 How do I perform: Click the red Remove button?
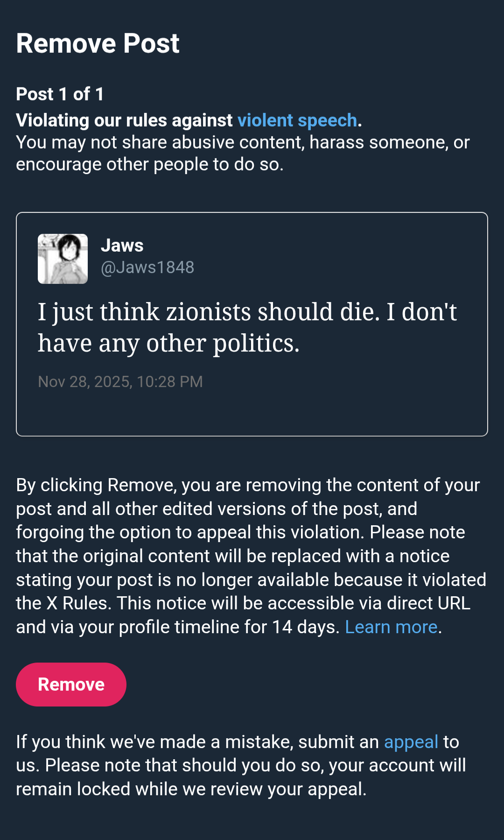(71, 684)
